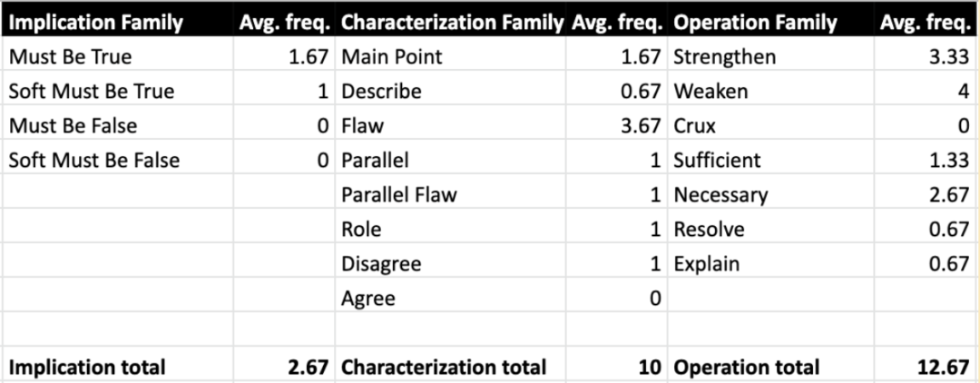Select the Soft Must Be True cell

[92, 92]
